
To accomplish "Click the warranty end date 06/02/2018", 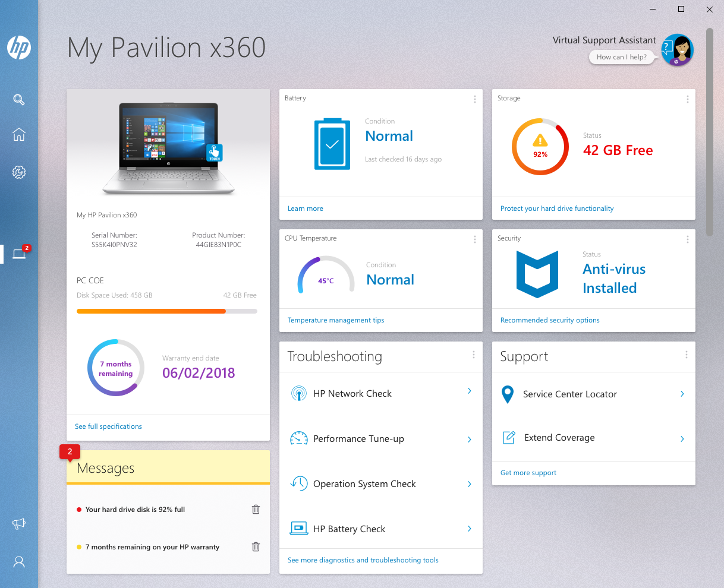I will coord(199,373).
